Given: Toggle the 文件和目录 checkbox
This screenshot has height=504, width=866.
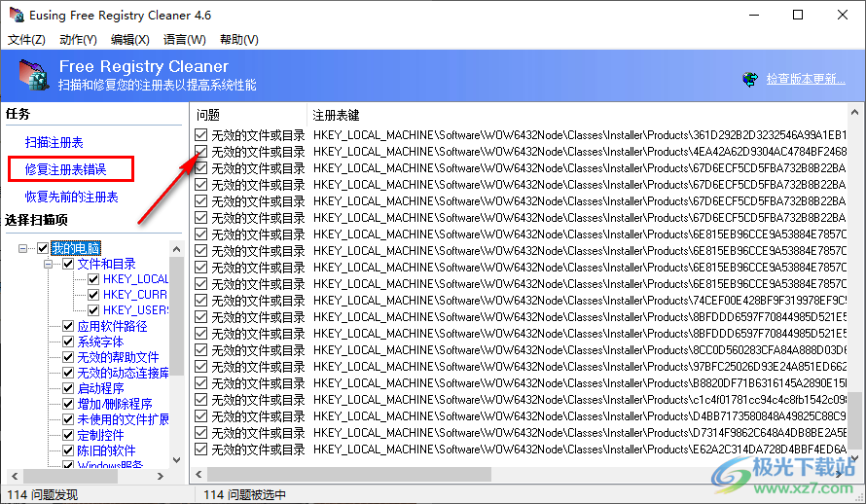Looking at the screenshot, I should pyautogui.click(x=68, y=264).
